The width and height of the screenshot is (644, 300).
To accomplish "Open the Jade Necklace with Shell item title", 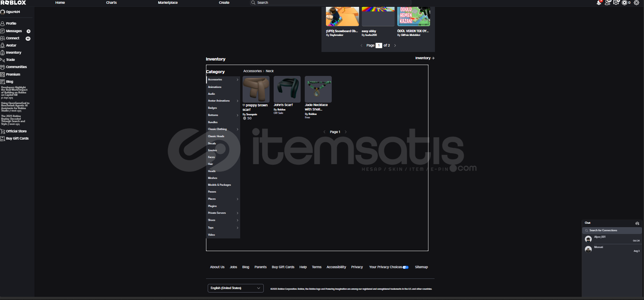I will 316,107.
